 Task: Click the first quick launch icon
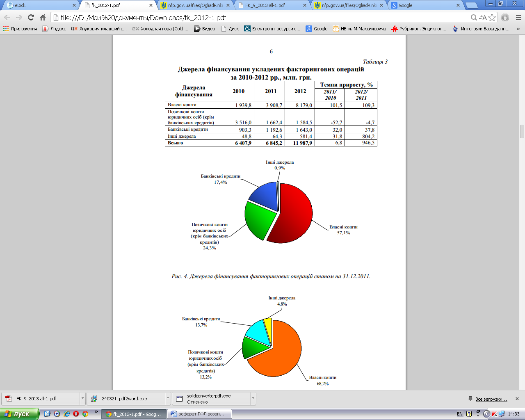[x=47, y=414]
